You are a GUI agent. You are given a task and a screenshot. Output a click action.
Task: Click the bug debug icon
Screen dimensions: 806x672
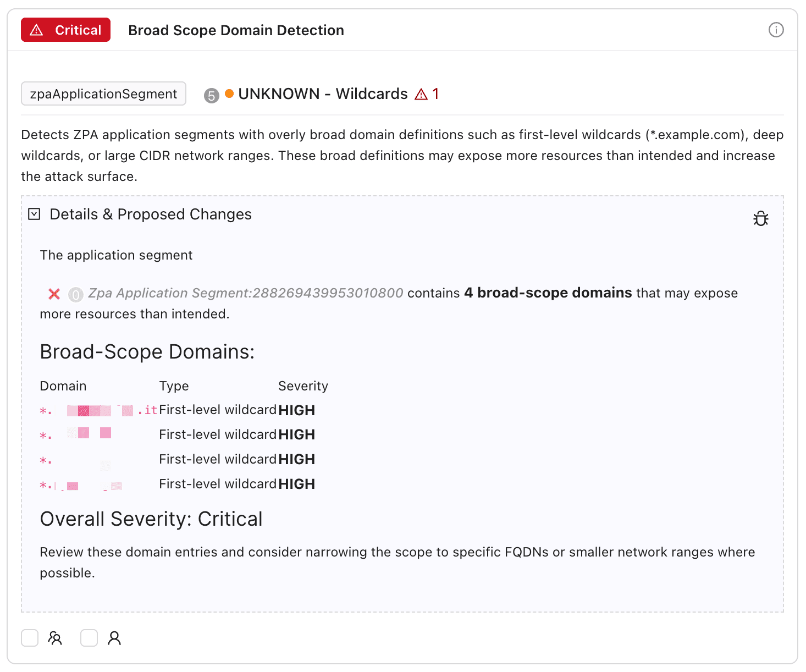[760, 218]
